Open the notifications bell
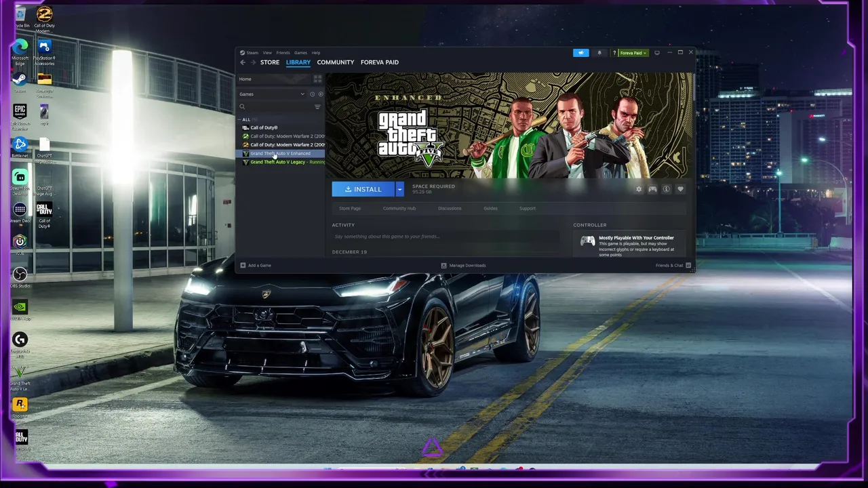The height and width of the screenshot is (488, 868). coord(599,52)
